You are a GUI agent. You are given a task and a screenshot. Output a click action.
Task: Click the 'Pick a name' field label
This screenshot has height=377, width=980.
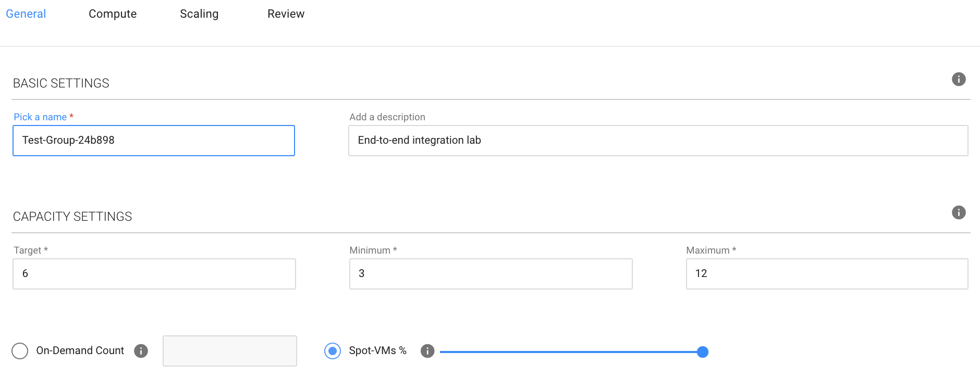tap(40, 117)
